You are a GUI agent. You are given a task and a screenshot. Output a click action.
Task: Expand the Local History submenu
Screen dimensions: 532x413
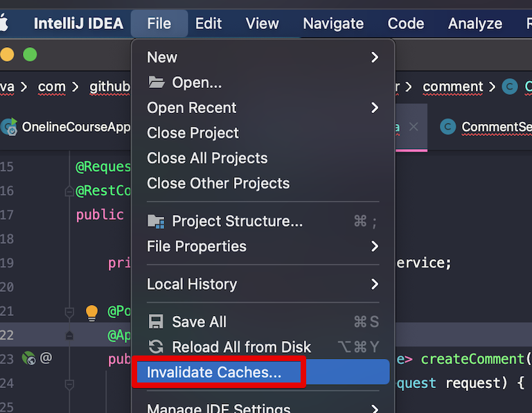pos(263,284)
